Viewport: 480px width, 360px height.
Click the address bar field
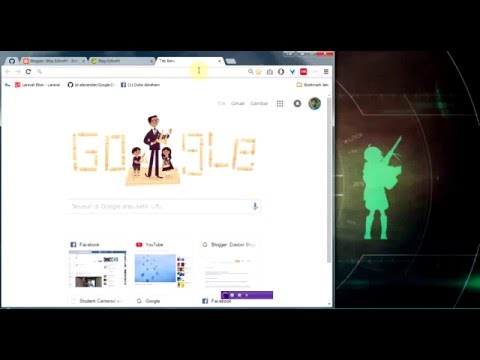[x=142, y=72]
